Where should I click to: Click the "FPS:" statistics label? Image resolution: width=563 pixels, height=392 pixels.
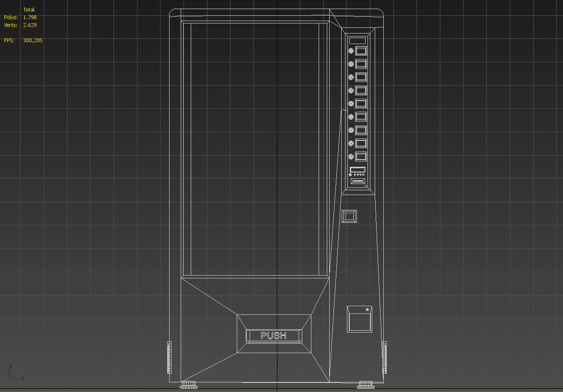[9, 41]
